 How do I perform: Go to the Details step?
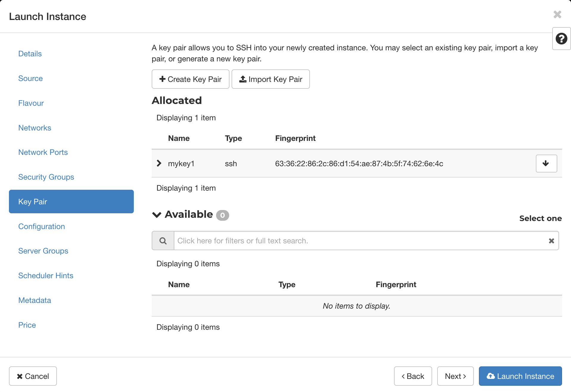[x=30, y=54]
